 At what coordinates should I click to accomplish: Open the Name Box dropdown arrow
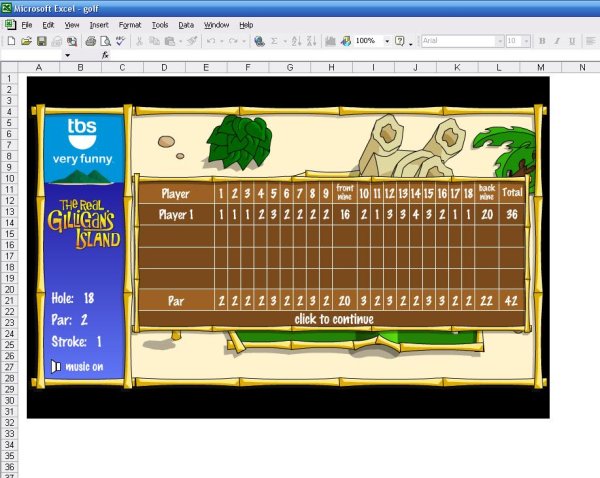point(67,55)
